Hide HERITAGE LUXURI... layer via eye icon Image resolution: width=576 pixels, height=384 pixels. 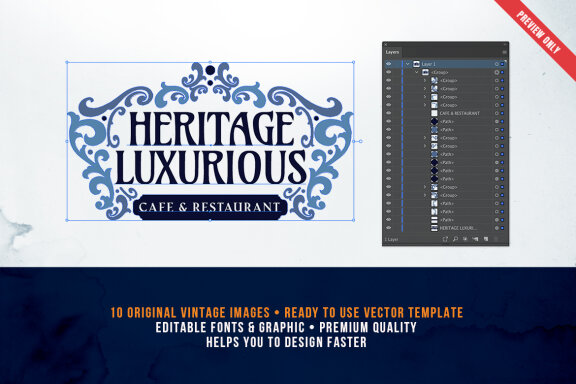pos(389,227)
